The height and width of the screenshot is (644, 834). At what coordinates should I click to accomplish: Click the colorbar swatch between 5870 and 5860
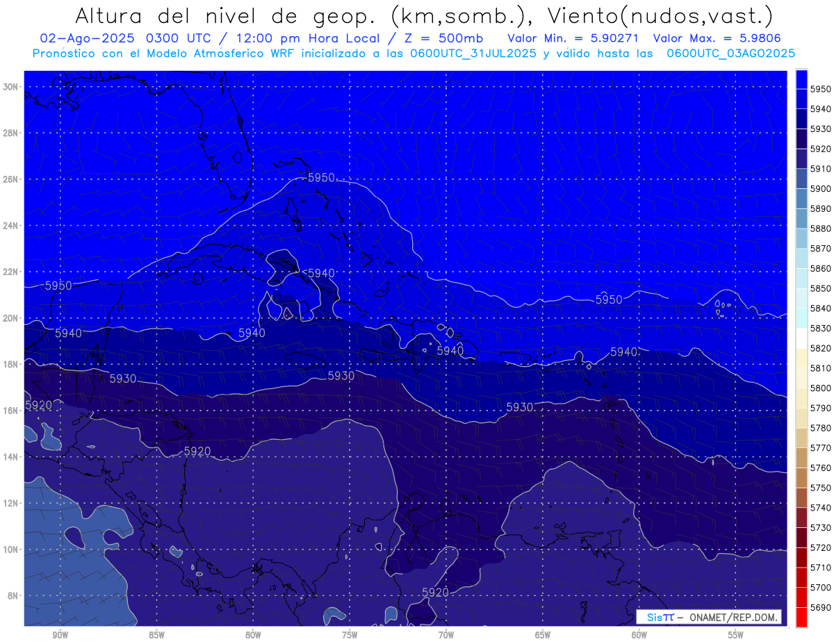801,258
